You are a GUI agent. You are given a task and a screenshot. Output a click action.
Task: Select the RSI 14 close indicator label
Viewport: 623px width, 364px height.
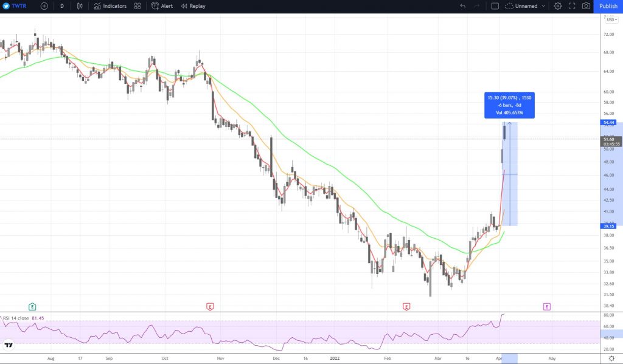point(23,318)
